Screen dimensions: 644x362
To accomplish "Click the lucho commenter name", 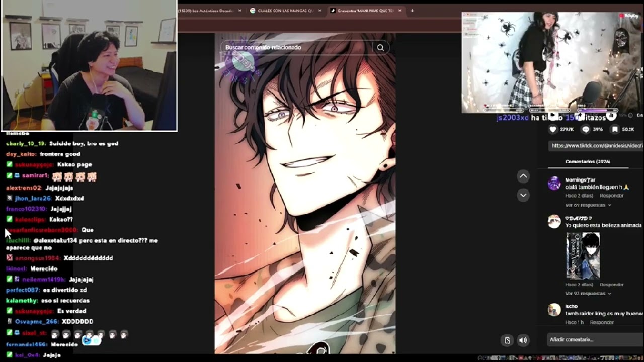I will (571, 306).
